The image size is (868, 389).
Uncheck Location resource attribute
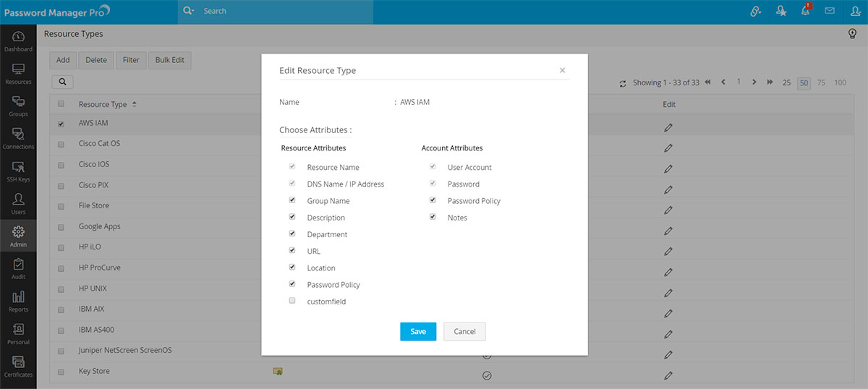[292, 267]
